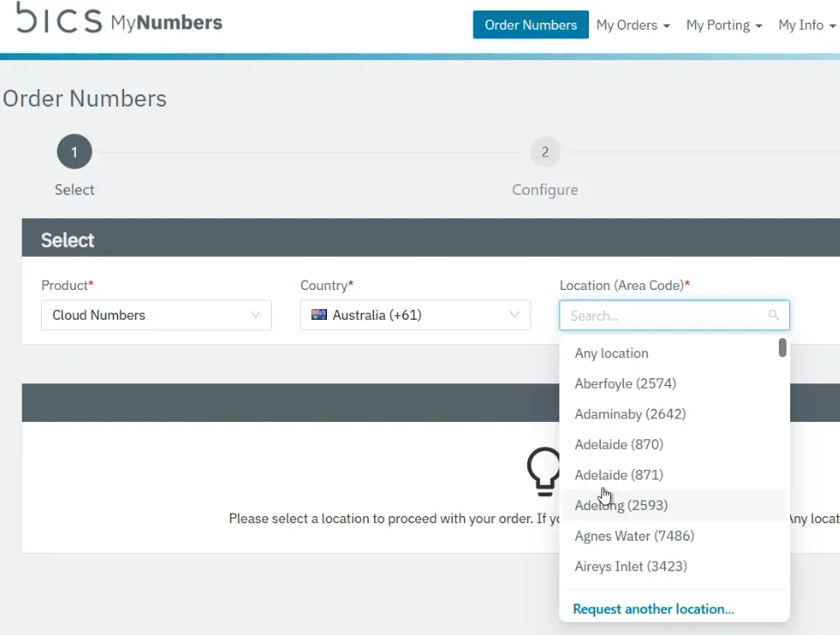Choose Aberfoyle (2574) from the list
The image size is (840, 635).
point(625,383)
